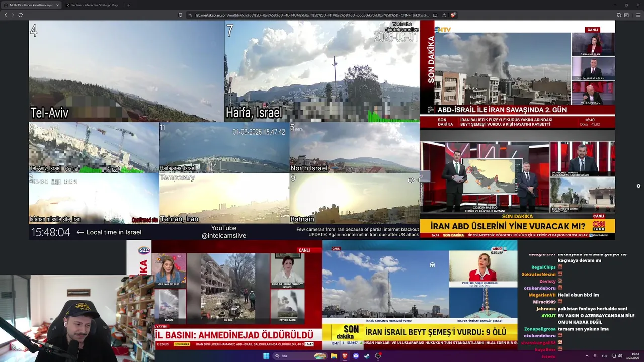Click the '@intelcamslive' YouTube credit text
644x362 pixels.
pyautogui.click(x=224, y=235)
